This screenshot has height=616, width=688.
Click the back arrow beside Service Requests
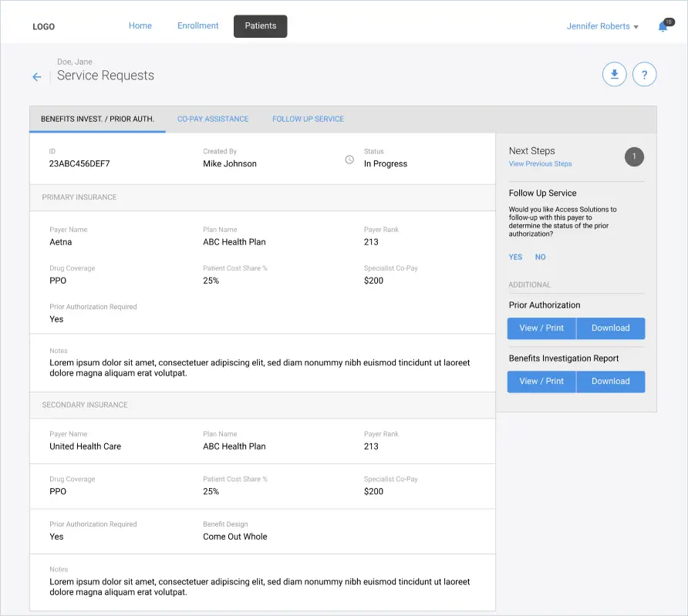point(36,77)
